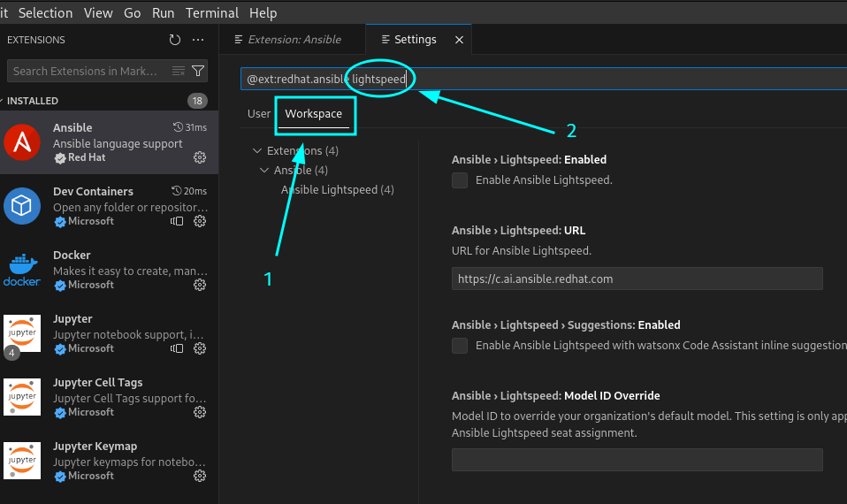This screenshot has width=847, height=504.
Task: Collapse the Ansible (4) tree node
Action: point(264,170)
